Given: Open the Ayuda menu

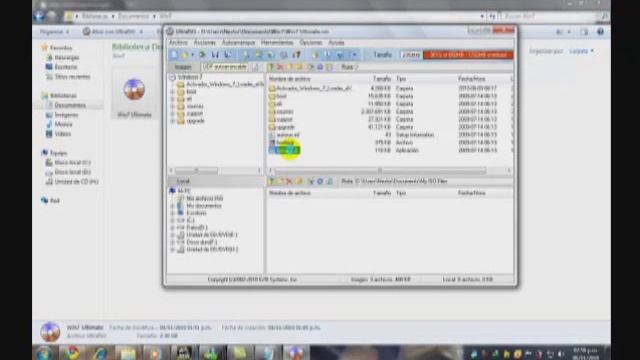Looking at the screenshot, I should click(x=336, y=42).
